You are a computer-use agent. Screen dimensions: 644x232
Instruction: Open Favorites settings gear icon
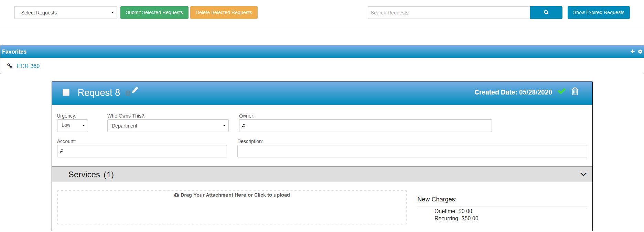(640, 52)
